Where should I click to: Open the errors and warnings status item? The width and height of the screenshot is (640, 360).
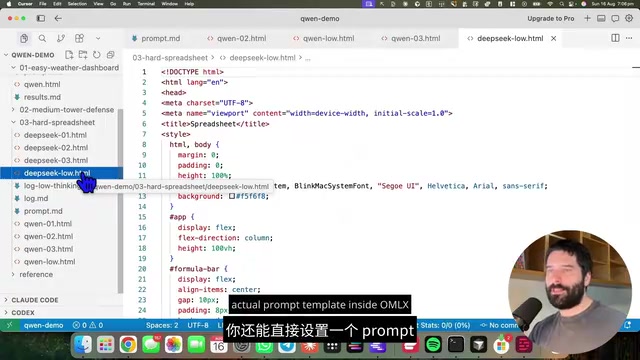88,325
